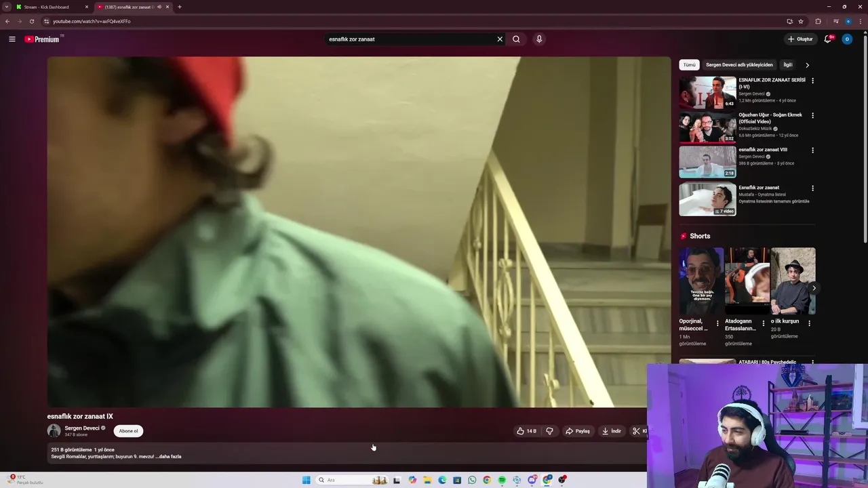This screenshot has height=488, width=868.
Task: Click the Oluştur create button
Action: [x=800, y=39]
